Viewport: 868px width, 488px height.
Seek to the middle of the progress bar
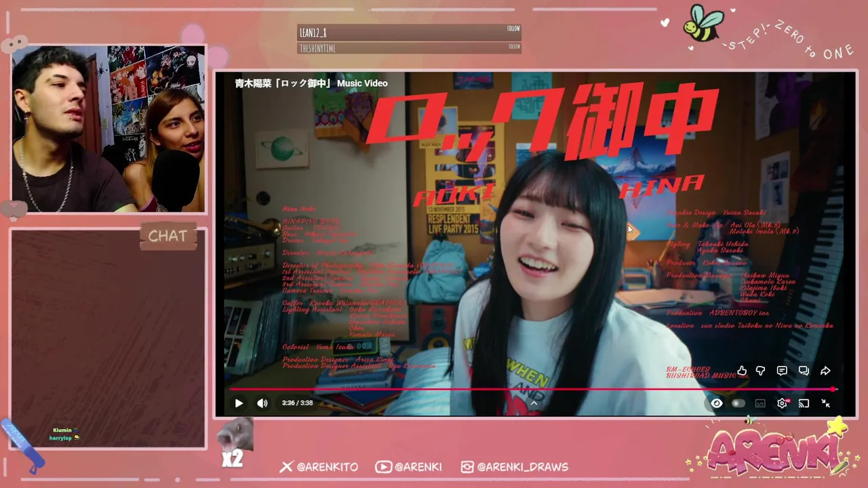[532, 389]
